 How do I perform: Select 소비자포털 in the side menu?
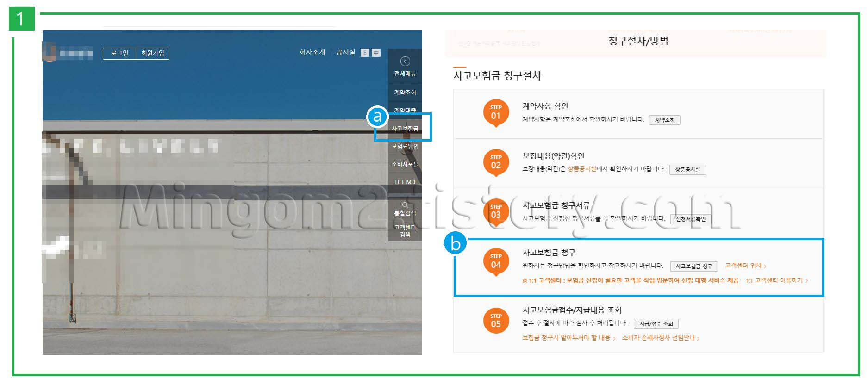click(x=405, y=164)
